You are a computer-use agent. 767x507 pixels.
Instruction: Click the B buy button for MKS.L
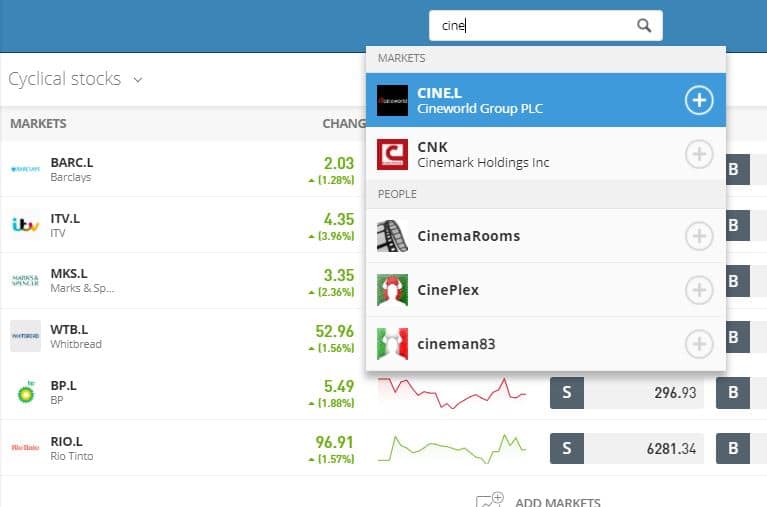click(737, 281)
